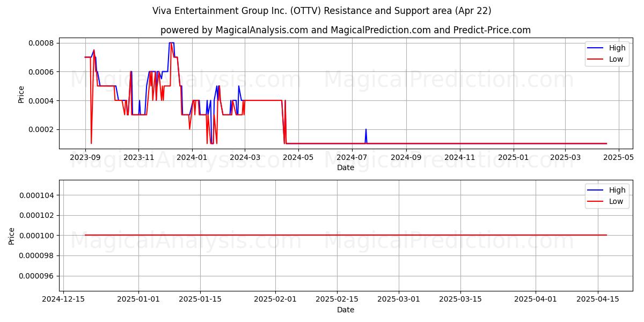Click the top chart x tick 2024-05
The width and height of the screenshot is (644, 322).
click(298, 157)
